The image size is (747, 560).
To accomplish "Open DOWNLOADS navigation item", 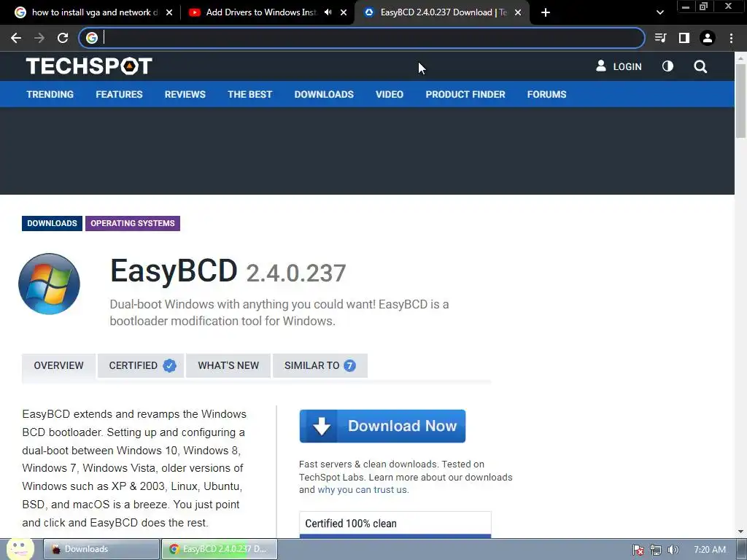I will tap(324, 94).
